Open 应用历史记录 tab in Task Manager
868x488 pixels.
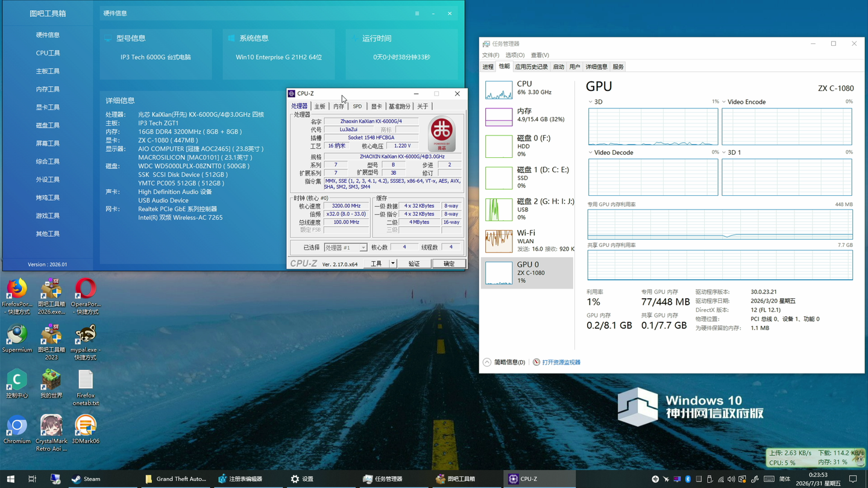tap(531, 67)
